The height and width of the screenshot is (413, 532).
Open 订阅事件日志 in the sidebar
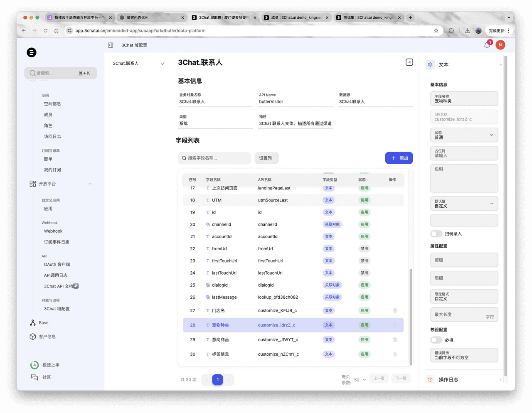(x=57, y=242)
